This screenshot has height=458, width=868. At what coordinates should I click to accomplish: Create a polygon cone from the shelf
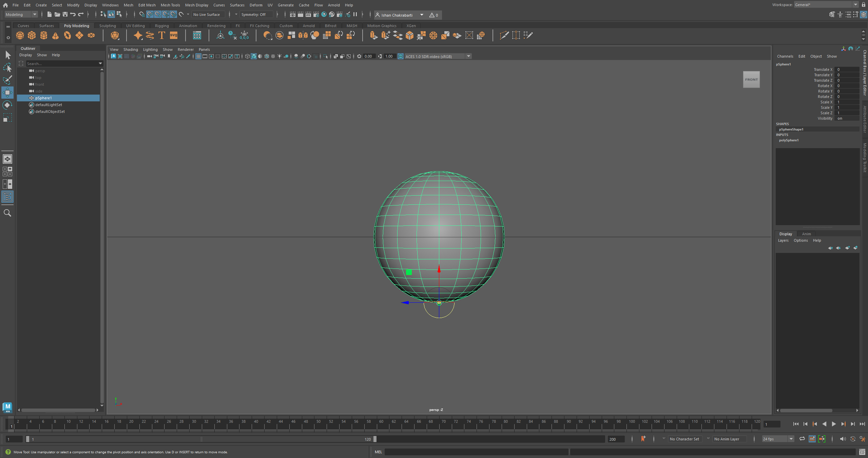[55, 35]
